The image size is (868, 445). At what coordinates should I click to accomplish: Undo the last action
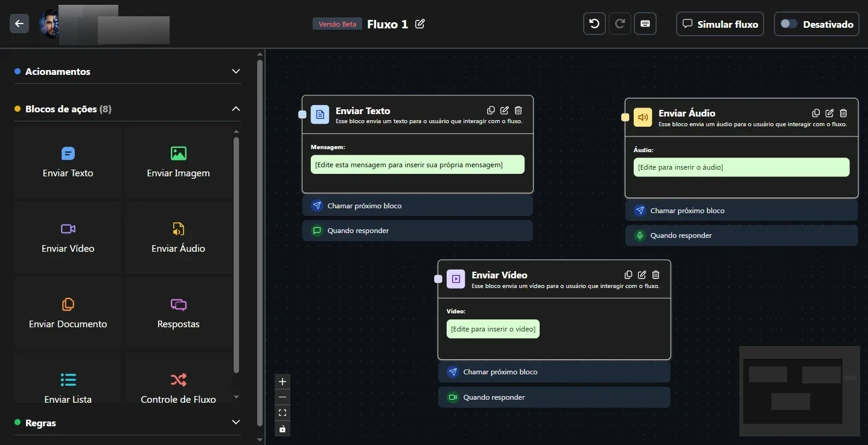595,24
